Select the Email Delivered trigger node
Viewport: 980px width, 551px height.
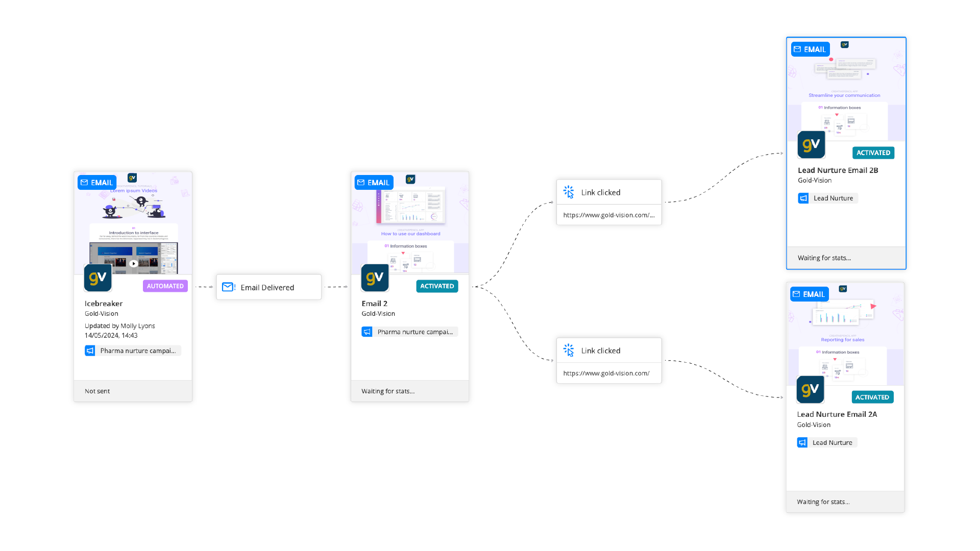pos(269,287)
